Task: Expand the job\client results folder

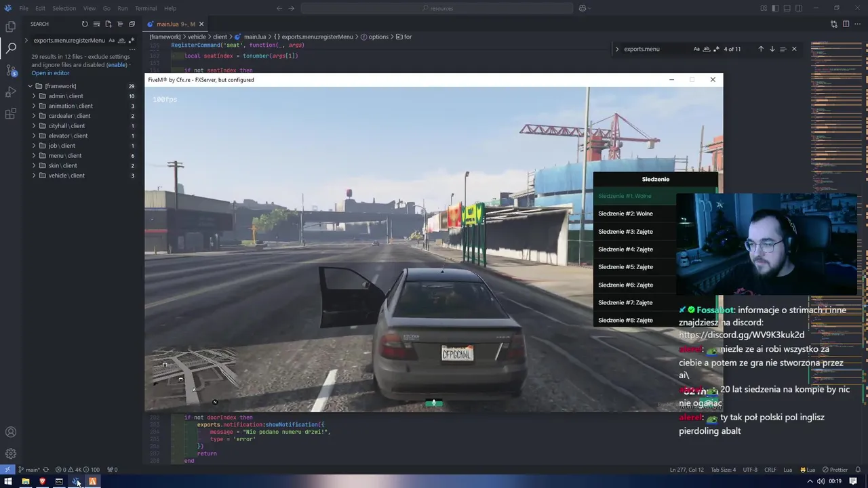Action: tap(34, 146)
